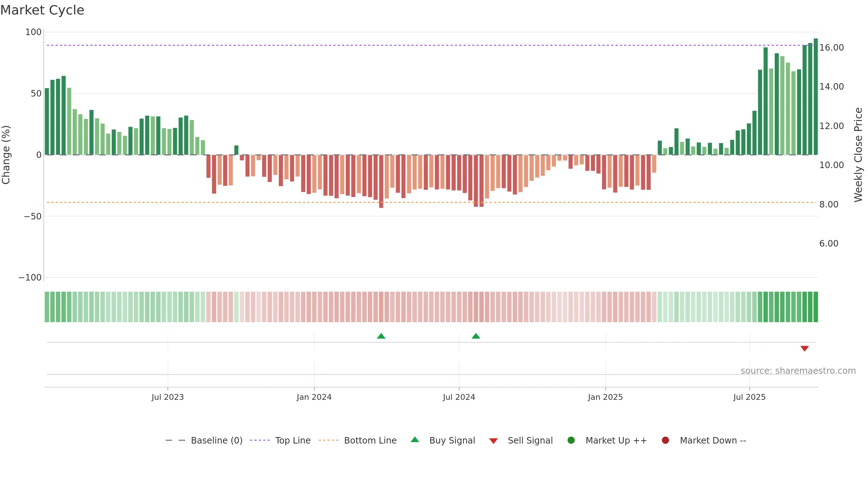This screenshot has height=488, width=868.
Task: Click the Jul 2025 x-axis label
Action: tap(749, 397)
